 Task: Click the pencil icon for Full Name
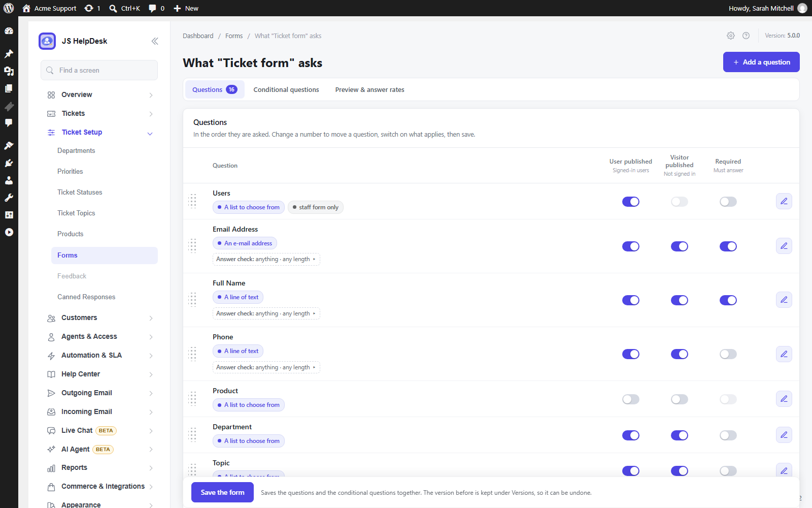pyautogui.click(x=784, y=300)
